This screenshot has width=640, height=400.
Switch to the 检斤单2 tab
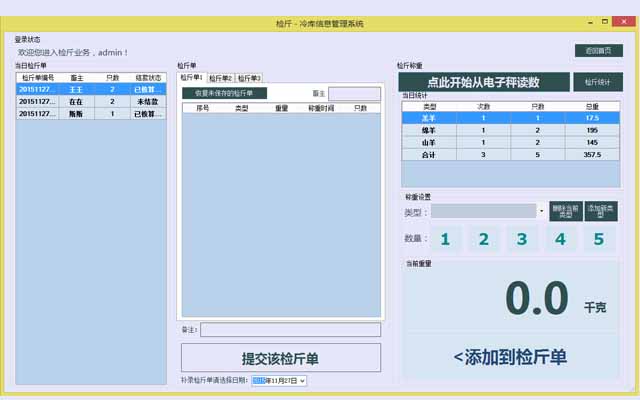(220, 78)
